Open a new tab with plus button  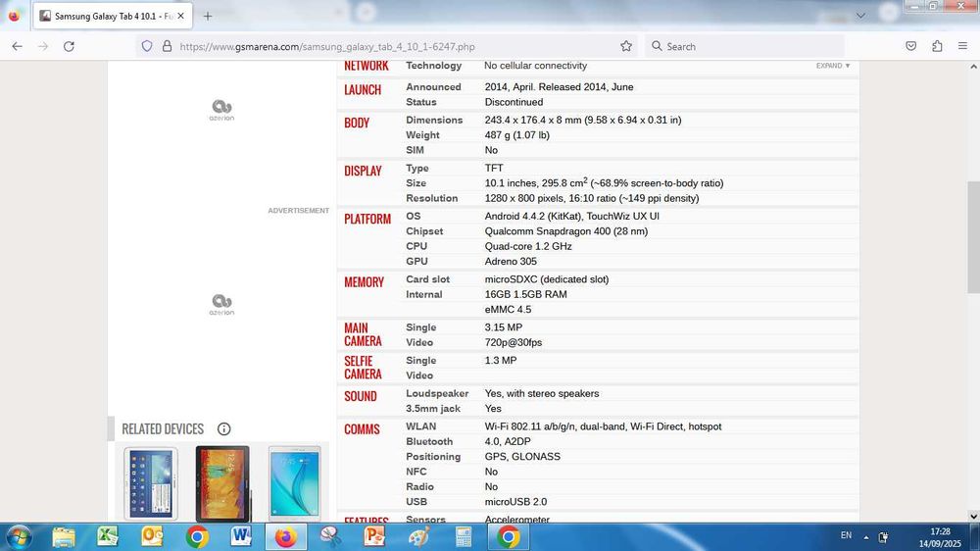click(208, 17)
